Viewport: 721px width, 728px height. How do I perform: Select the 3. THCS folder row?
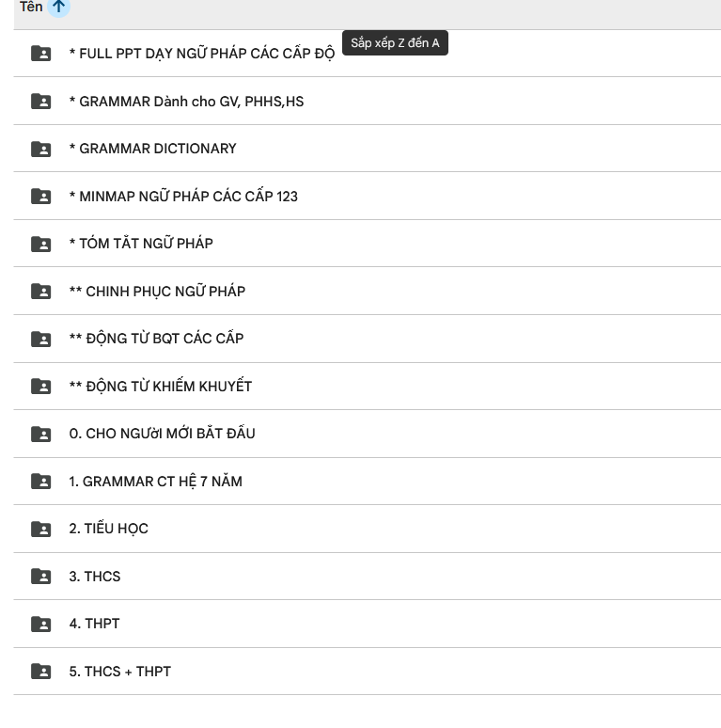(94, 577)
